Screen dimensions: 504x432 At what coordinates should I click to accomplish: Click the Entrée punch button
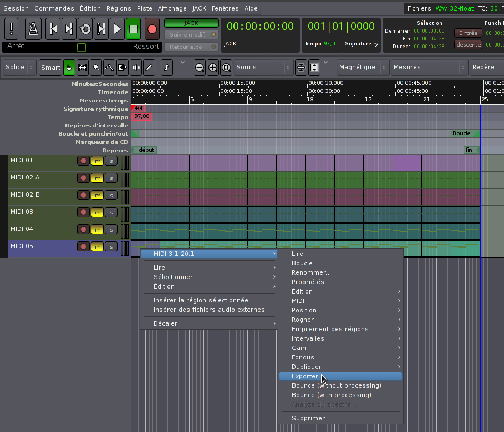point(468,33)
